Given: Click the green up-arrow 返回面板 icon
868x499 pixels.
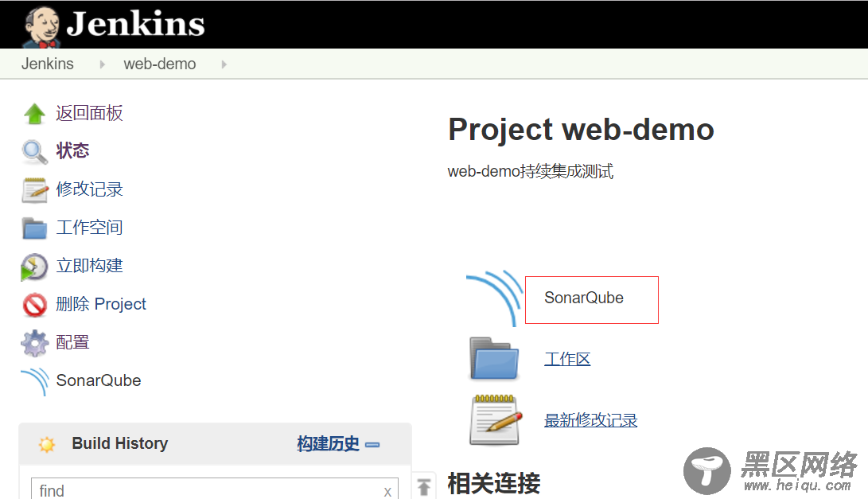Looking at the screenshot, I should tap(35, 114).
